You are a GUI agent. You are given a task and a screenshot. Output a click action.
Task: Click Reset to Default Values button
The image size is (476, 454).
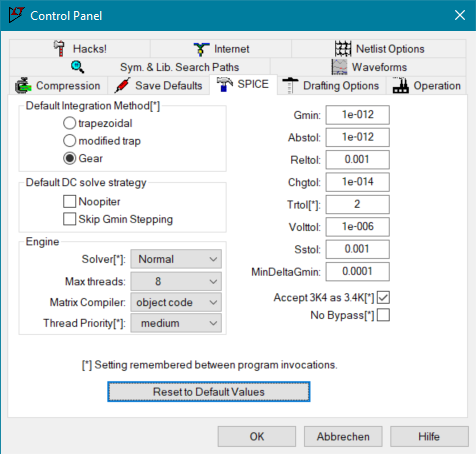209,392
